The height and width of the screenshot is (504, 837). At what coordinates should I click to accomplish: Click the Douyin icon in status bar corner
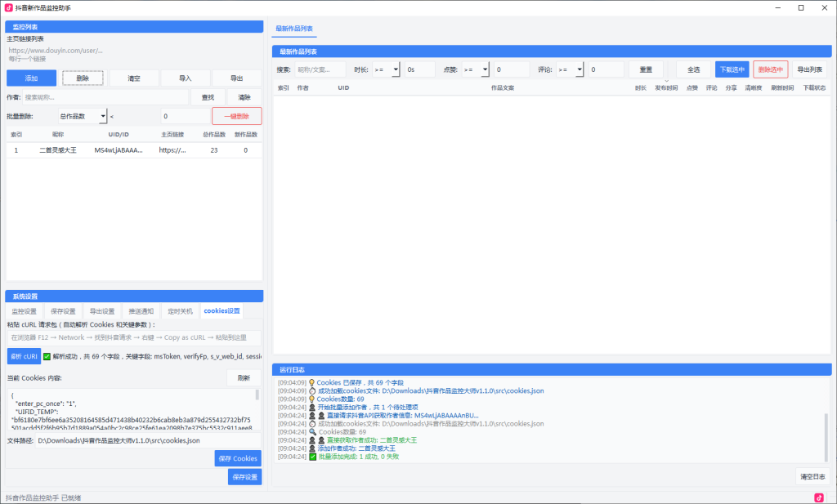click(819, 497)
